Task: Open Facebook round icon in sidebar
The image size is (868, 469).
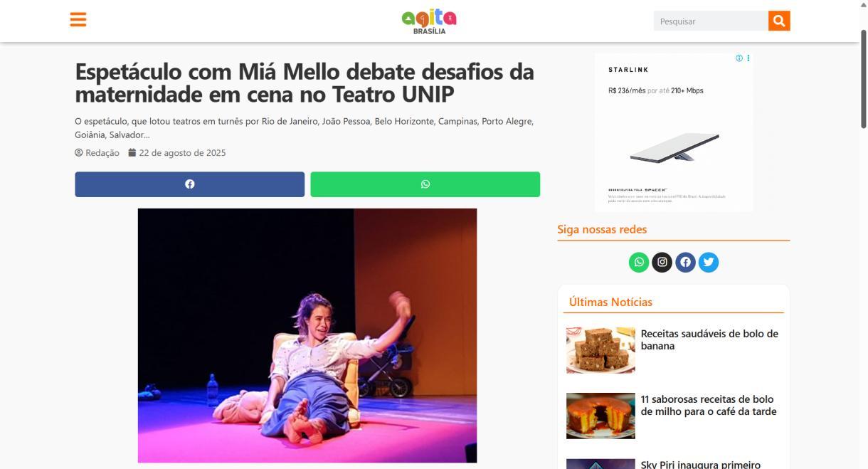Action: coord(685,263)
